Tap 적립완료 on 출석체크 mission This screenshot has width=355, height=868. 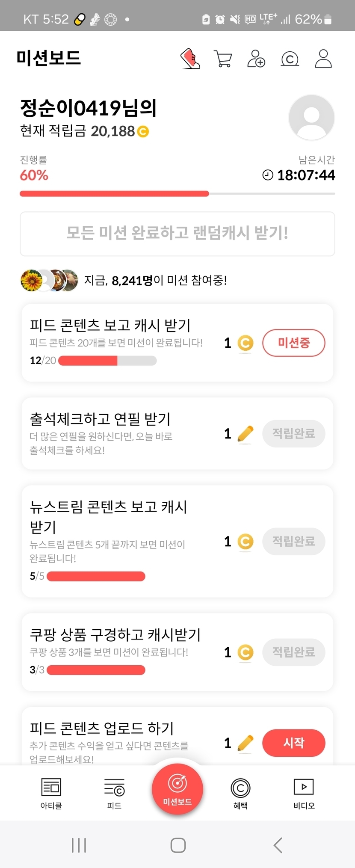tap(293, 434)
